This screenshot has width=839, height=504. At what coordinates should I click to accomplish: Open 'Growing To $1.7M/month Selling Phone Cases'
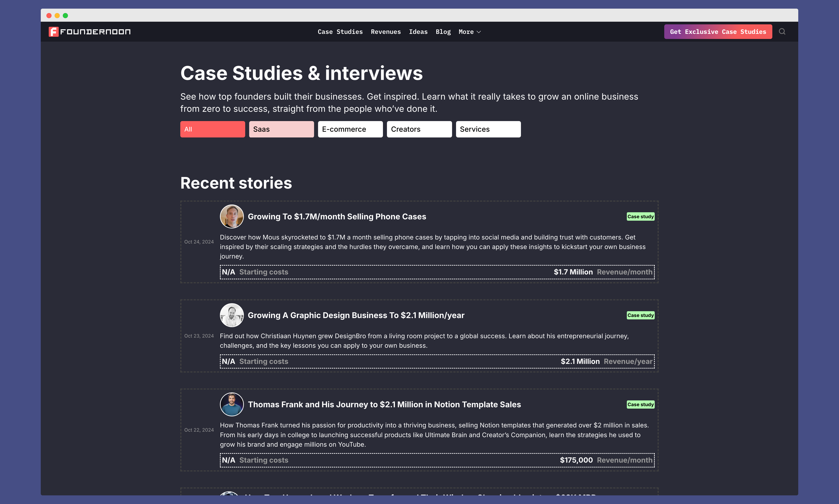[337, 216]
